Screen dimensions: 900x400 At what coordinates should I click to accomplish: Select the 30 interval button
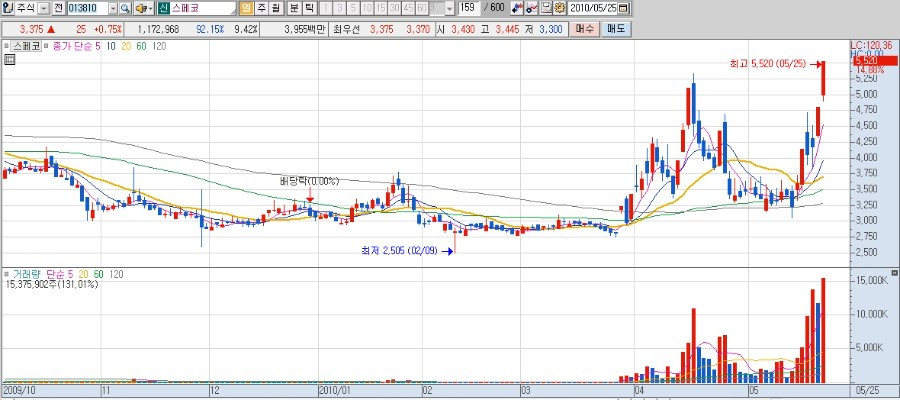[x=394, y=9]
